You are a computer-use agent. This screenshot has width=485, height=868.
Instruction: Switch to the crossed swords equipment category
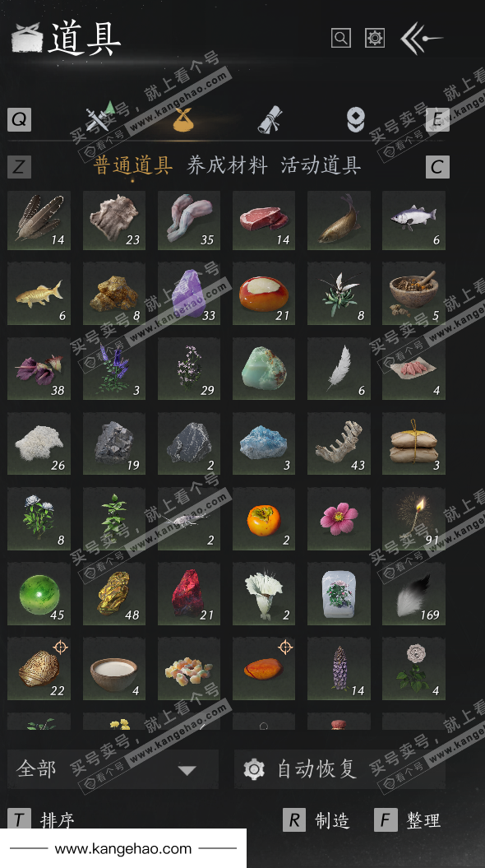pyautogui.click(x=100, y=117)
